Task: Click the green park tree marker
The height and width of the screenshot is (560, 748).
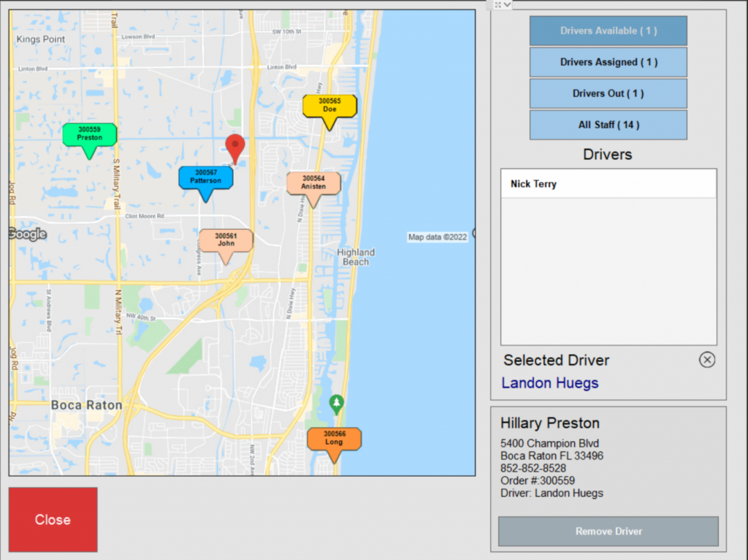Action: tap(336, 404)
